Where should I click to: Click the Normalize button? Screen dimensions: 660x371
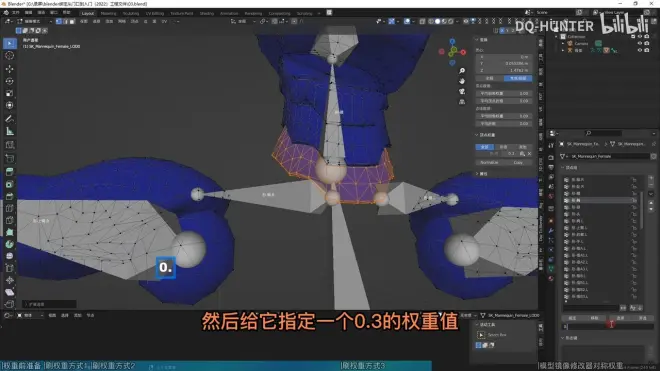click(x=489, y=163)
